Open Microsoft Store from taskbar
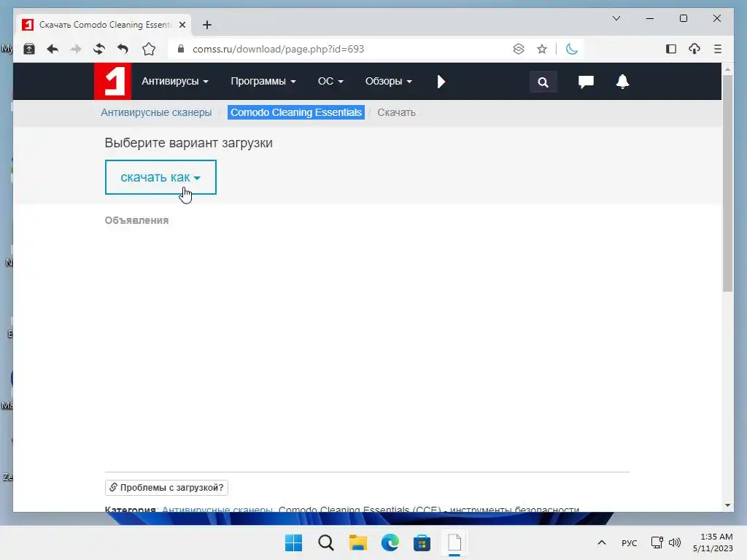Viewport: 747px width, 560px height. (422, 542)
